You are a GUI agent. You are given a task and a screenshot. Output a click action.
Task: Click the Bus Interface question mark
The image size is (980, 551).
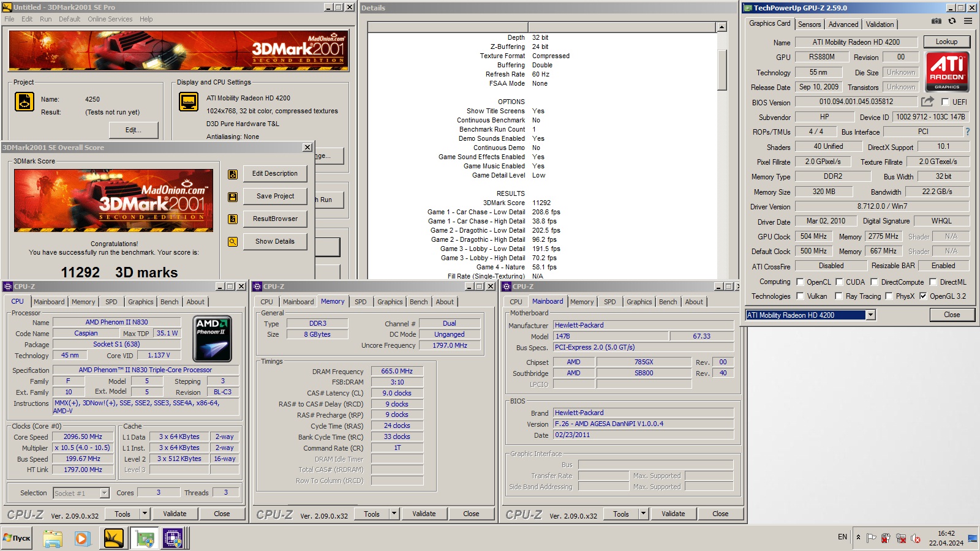coord(968,132)
